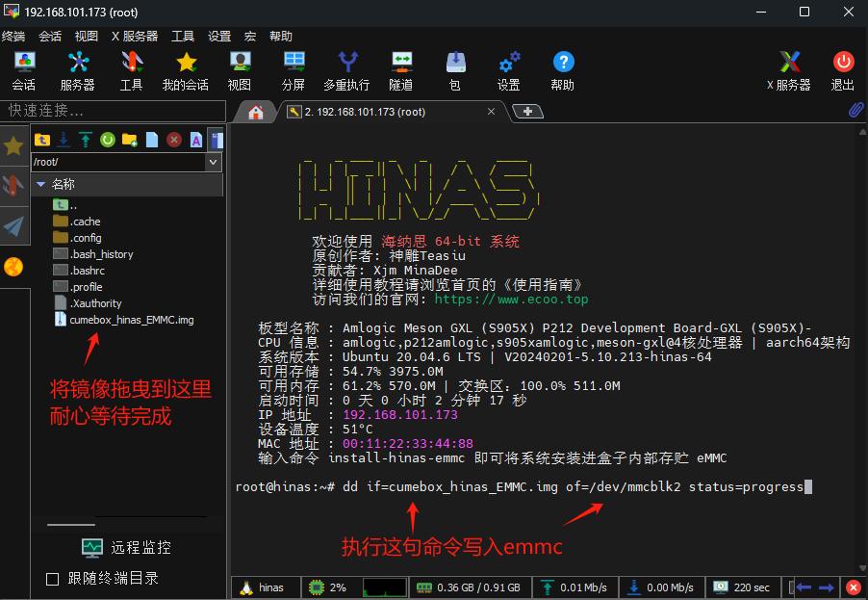Enable 跟随终端目录 checkbox
868x600 pixels.
click(x=53, y=579)
